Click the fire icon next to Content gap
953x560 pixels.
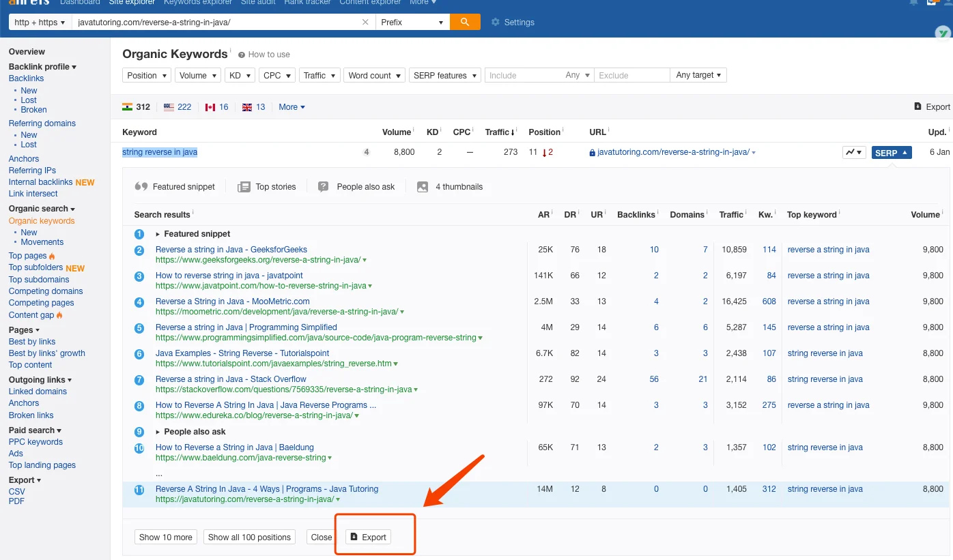(x=59, y=315)
